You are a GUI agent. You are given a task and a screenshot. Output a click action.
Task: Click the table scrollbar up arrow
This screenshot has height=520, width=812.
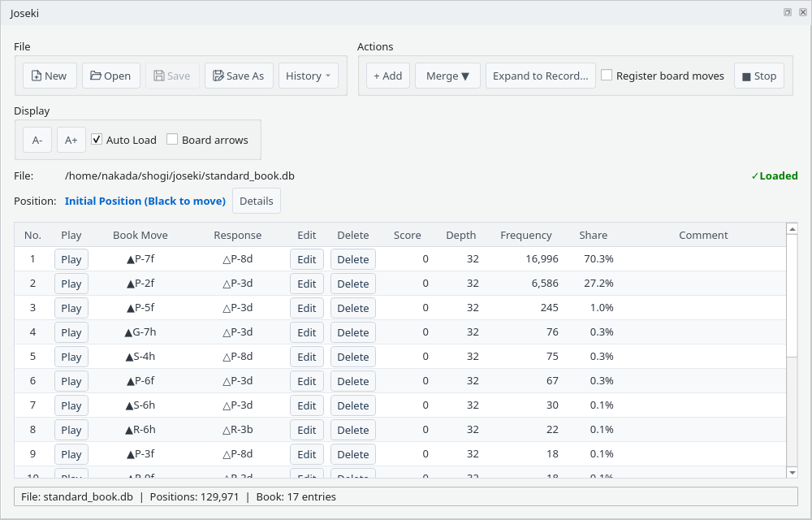tap(792, 228)
